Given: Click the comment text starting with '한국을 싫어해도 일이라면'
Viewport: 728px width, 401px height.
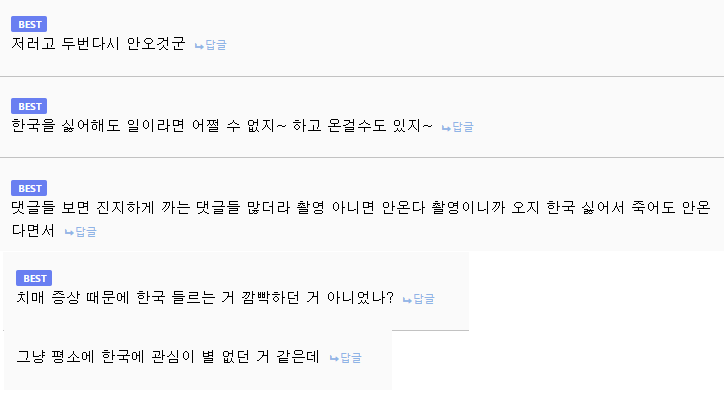Looking at the screenshot, I should click(x=222, y=126).
